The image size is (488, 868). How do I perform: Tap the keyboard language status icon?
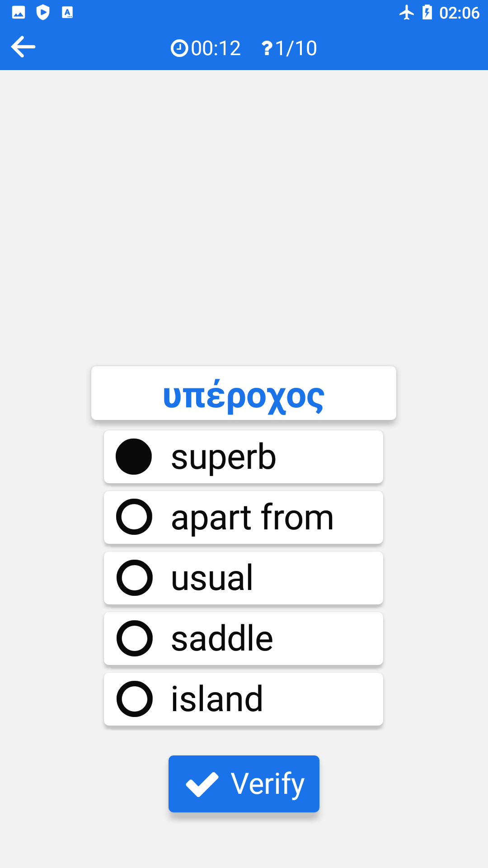[67, 13]
